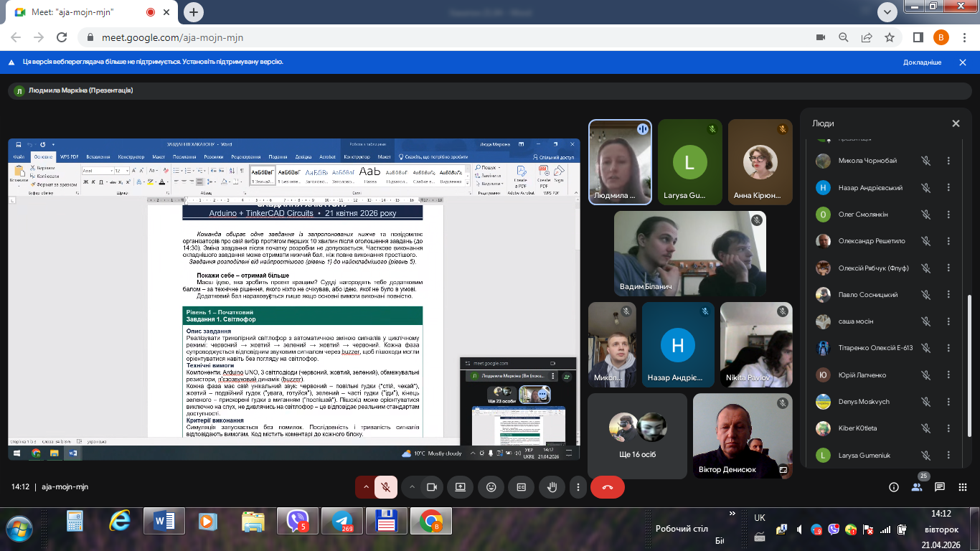Screen dimensions: 980x551
Task: Show the people list icon
Action: [x=917, y=487]
